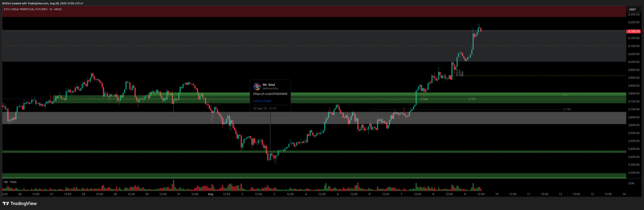Click the 'Aug' label on the time axis
Viewport: 644px width, 210px height.
(x=211, y=194)
